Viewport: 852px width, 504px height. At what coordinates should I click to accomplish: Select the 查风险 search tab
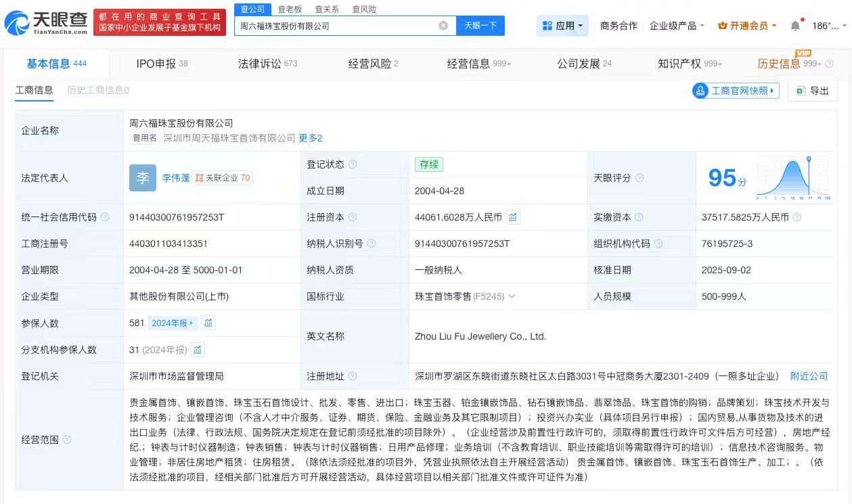364,9
